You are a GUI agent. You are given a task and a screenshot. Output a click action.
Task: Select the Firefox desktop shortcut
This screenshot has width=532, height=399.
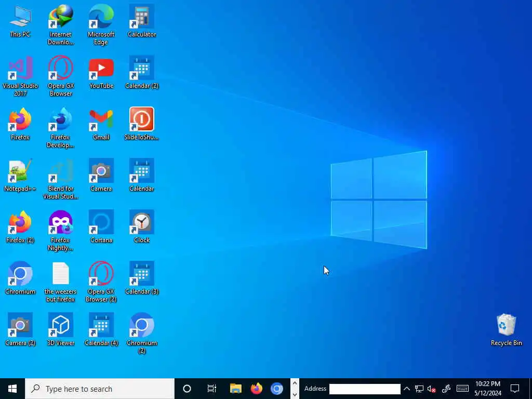(x=20, y=124)
